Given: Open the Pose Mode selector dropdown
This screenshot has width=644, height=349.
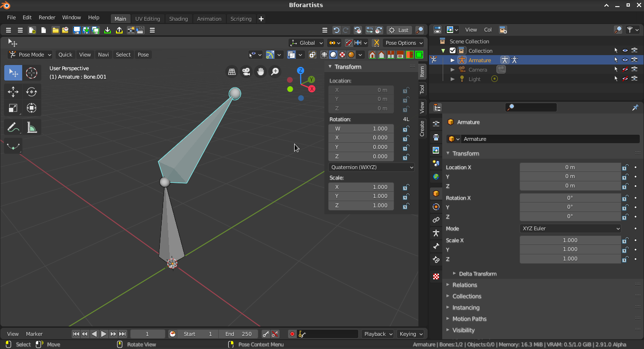Looking at the screenshot, I should click(31, 55).
